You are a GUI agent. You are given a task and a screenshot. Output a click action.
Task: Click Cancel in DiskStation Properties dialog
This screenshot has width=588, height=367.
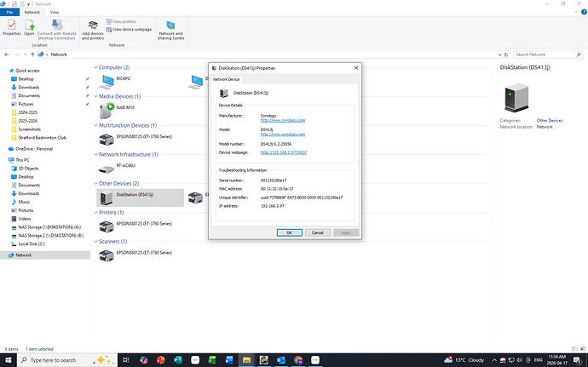tap(318, 232)
